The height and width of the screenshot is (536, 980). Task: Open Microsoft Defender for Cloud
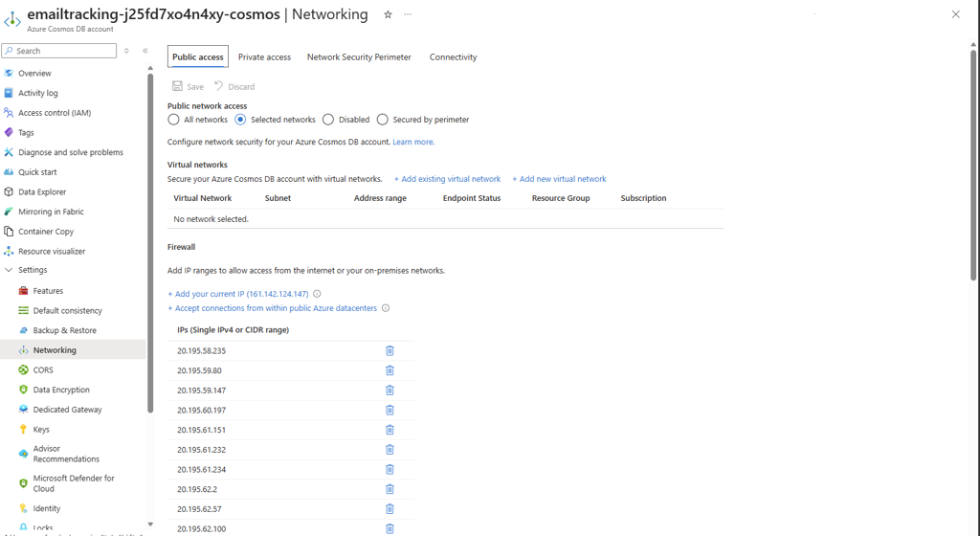[74, 483]
